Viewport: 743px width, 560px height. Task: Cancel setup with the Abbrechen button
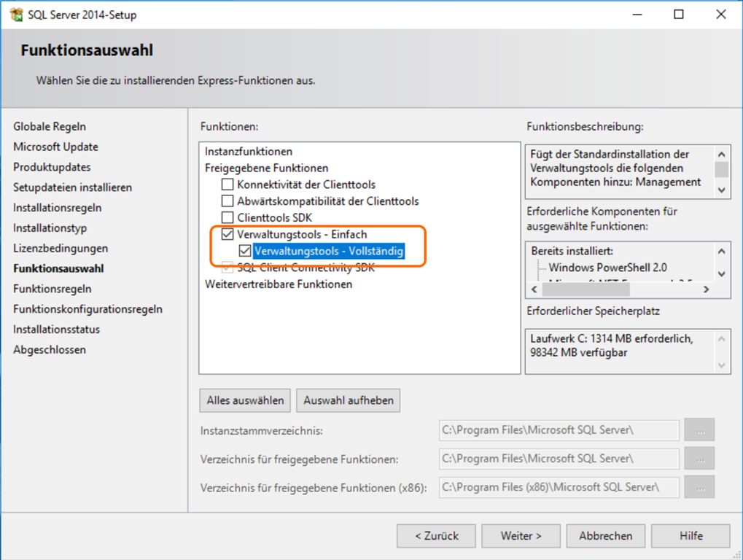pyautogui.click(x=605, y=536)
